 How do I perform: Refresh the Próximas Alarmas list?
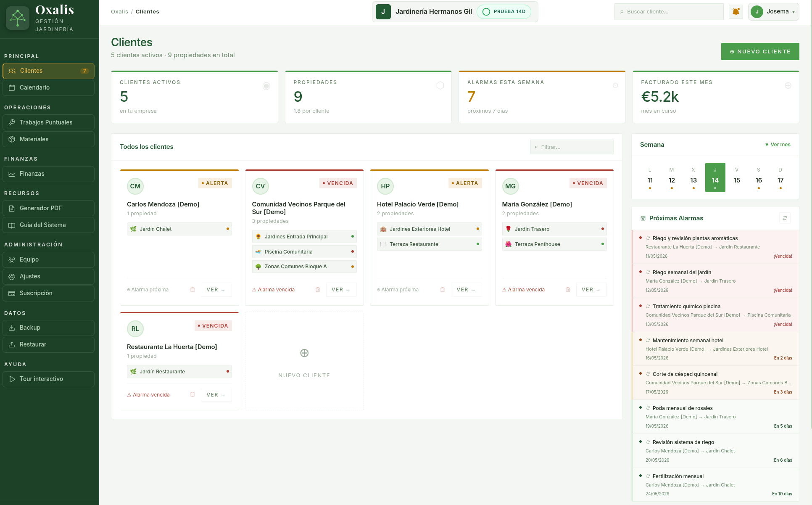(785, 218)
